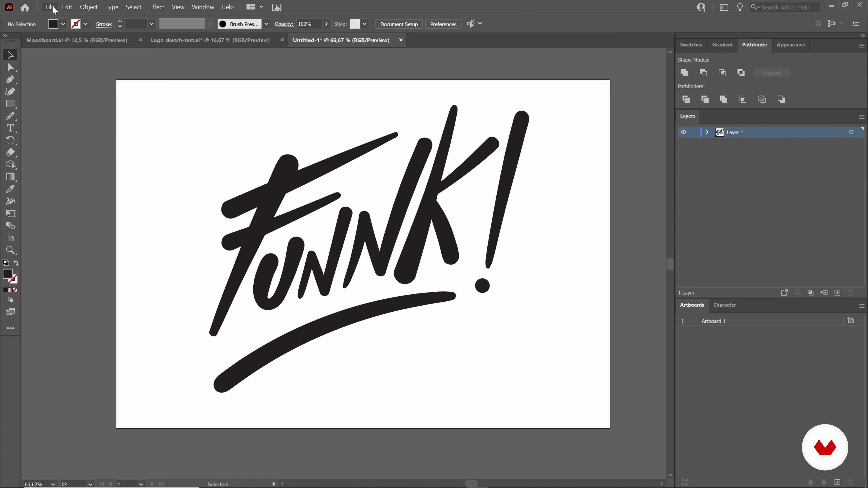Screen dimensions: 868x488
Task: Select the Rectangle tool
Action: (10, 104)
